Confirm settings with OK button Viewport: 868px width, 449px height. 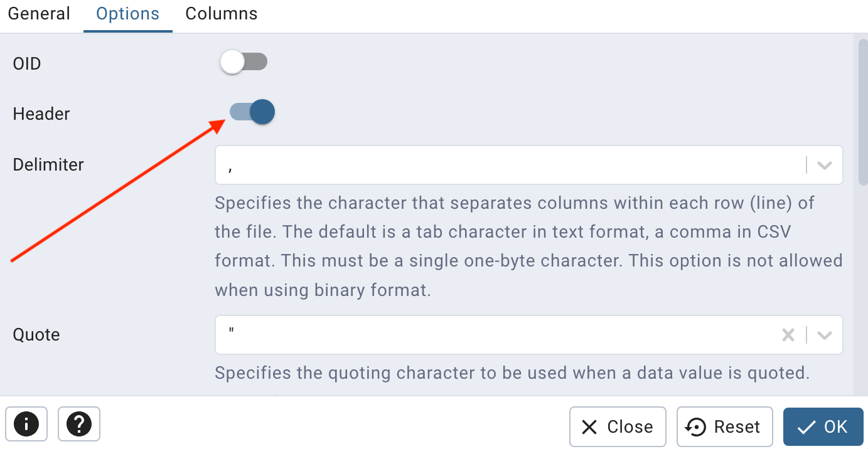click(x=823, y=427)
